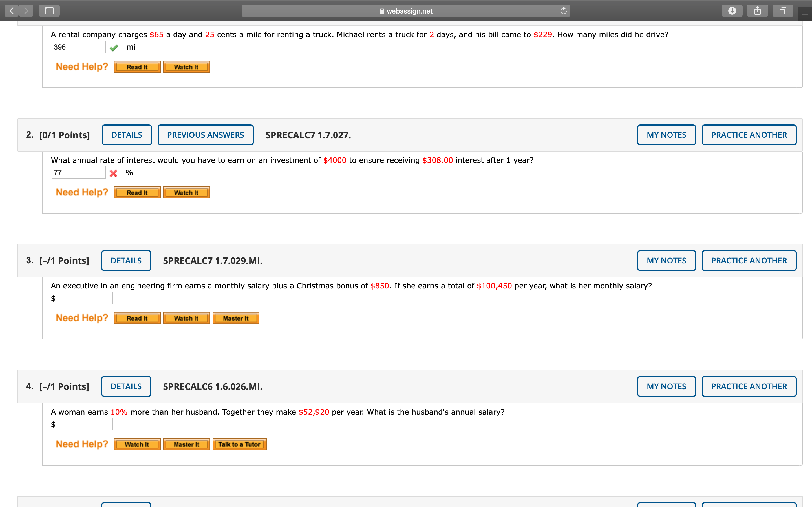Screen dimensions: 812x507
Task: Click Talk to a Tutor button
Action: 239,444
